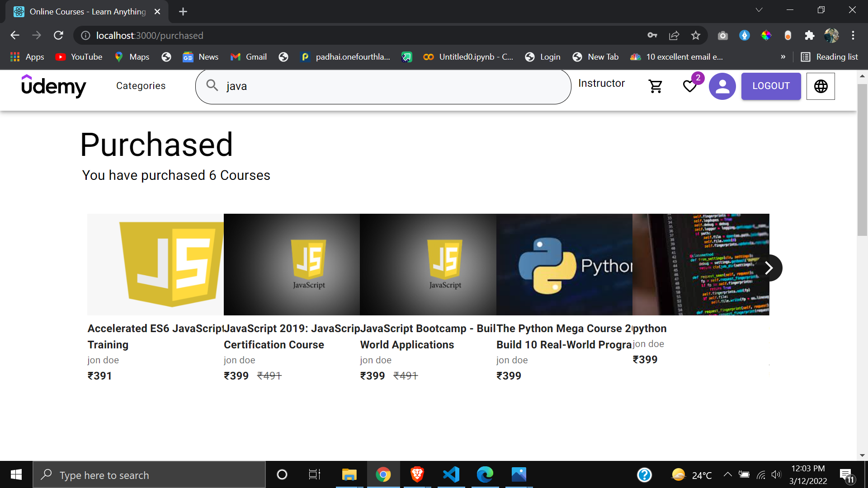
Task: Open the Apps bookmark shortcut
Action: coord(28,57)
